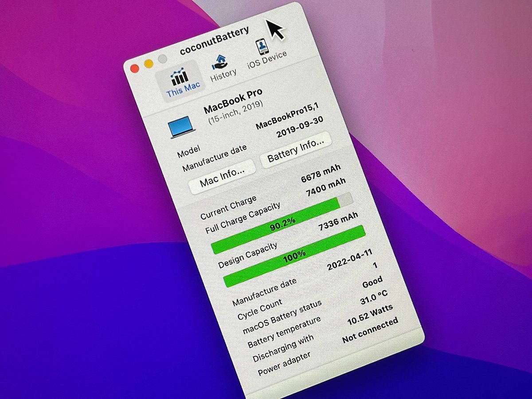Click the battery status value Good
The width and height of the screenshot is (532, 399).
pos(372,282)
